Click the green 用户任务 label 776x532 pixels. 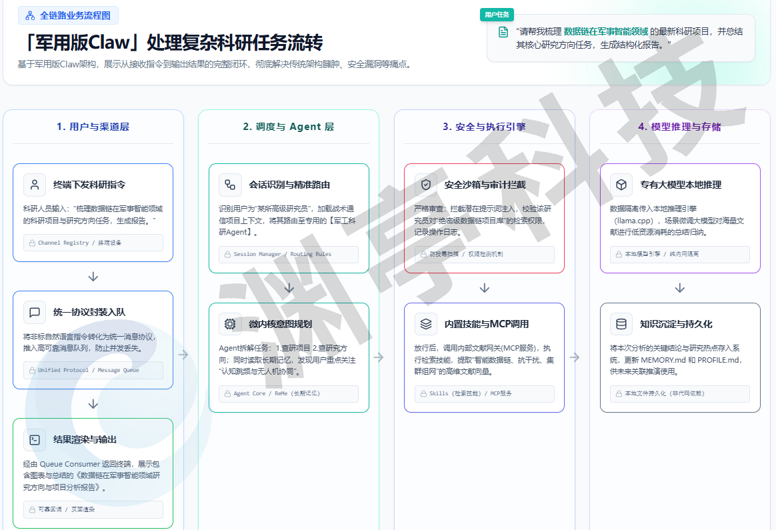tap(497, 15)
